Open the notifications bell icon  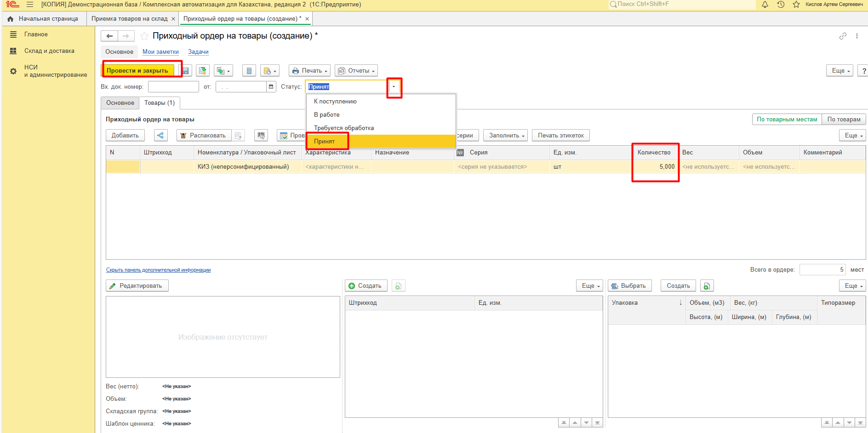pos(765,5)
